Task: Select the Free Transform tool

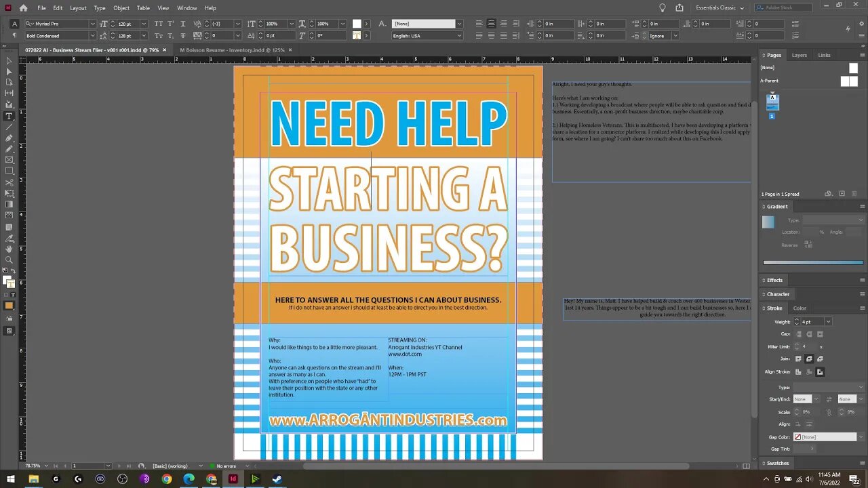Action: tap(9, 193)
